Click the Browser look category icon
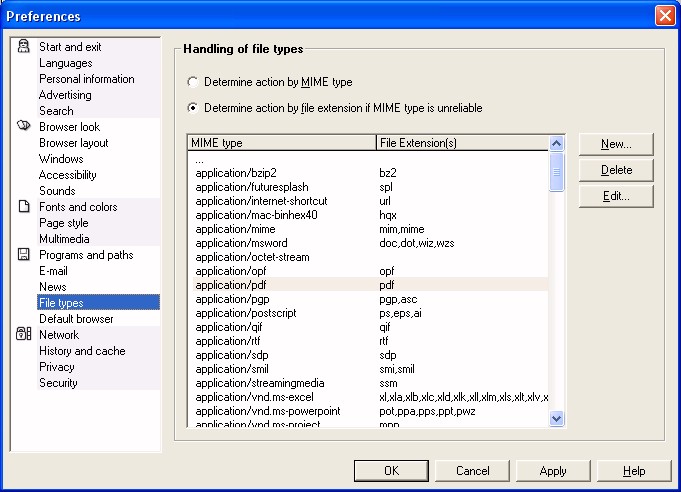Screen dimensions: 681x492 23,126
